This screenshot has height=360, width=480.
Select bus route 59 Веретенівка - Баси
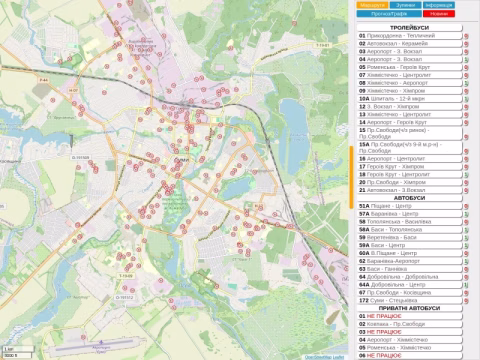409,238
